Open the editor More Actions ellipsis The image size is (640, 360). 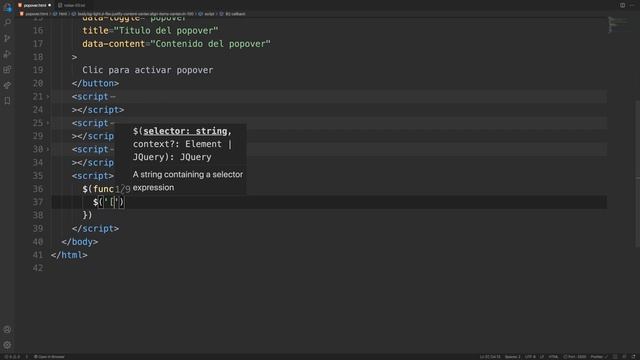tap(632, 5)
